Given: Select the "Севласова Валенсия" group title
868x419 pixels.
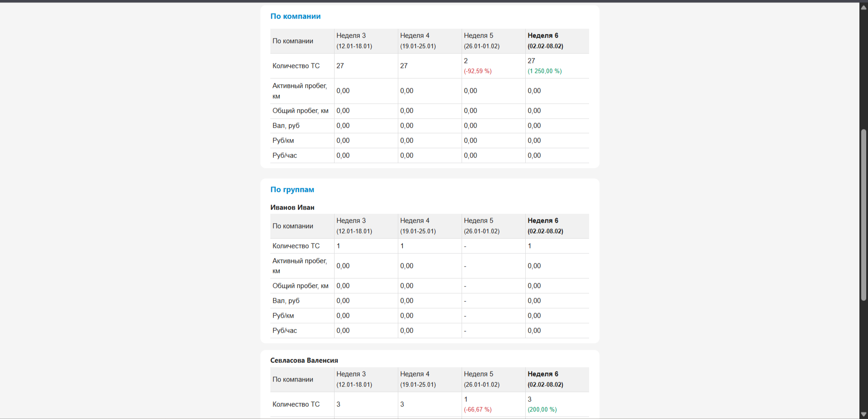Looking at the screenshot, I should click(x=304, y=360).
